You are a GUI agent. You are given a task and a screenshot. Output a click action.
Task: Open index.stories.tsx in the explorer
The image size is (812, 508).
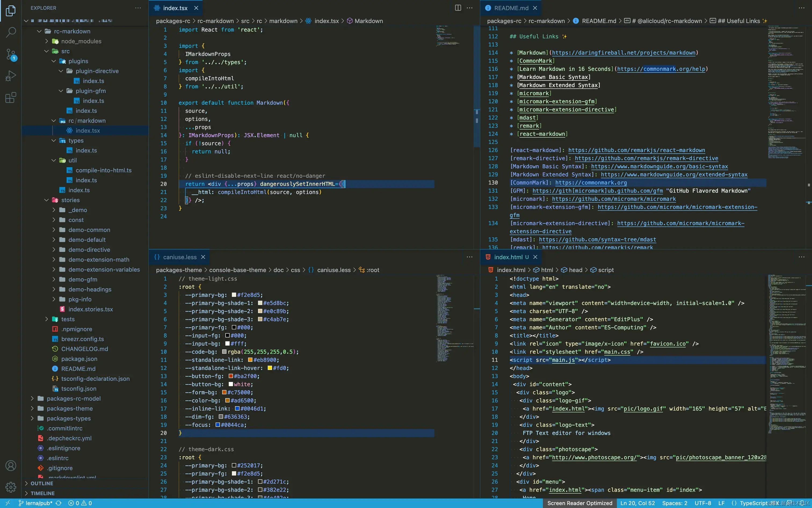pyautogui.click(x=90, y=309)
